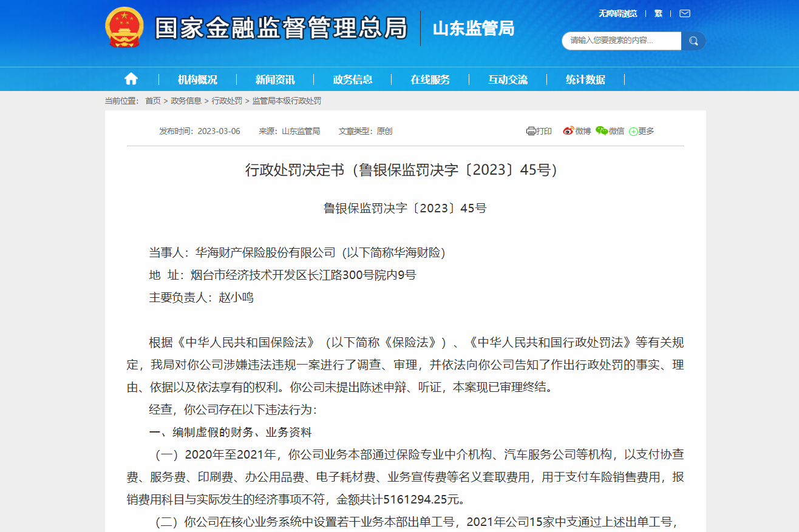Click 首页 in the breadcrumb
The width and height of the screenshot is (799, 532).
[153, 101]
